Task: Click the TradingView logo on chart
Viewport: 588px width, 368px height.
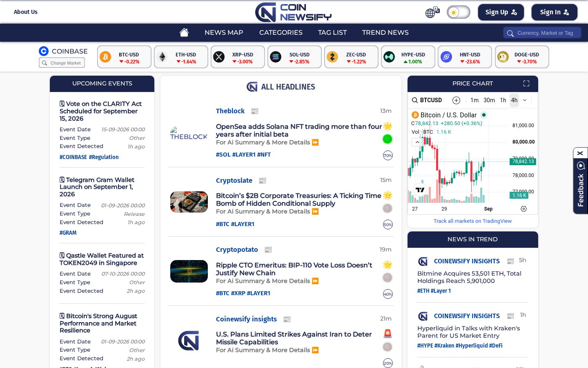Action: point(420,189)
